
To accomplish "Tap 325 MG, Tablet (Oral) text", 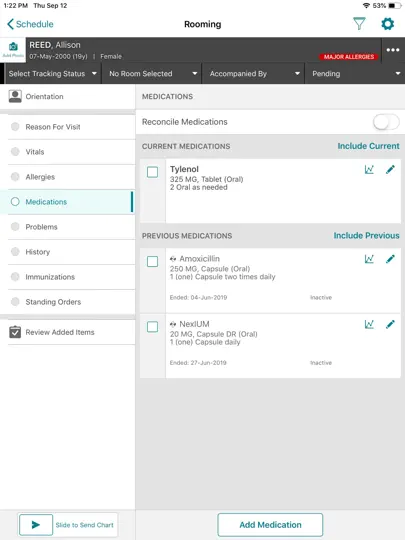I will pyautogui.click(x=207, y=179).
